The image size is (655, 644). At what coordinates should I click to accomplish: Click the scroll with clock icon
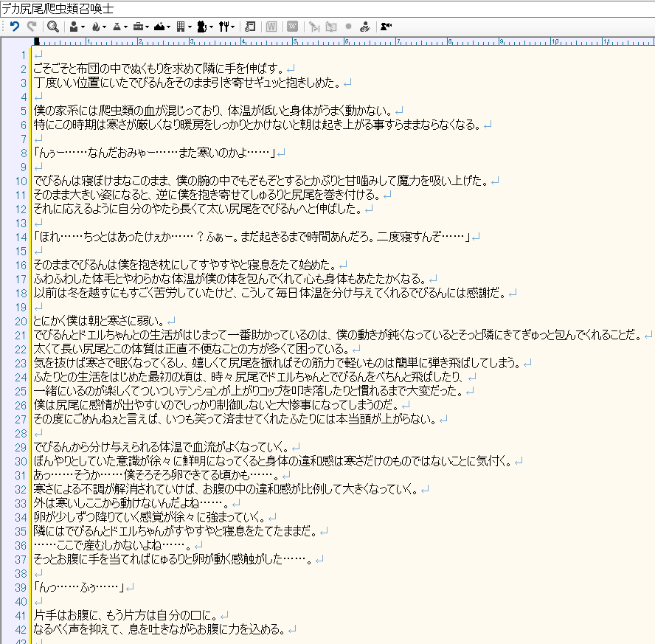[250, 27]
